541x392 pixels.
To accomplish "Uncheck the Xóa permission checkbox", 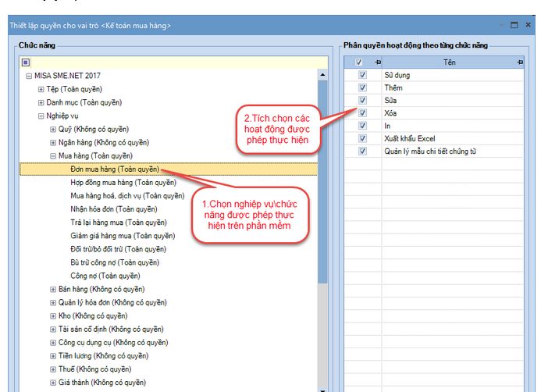I will coord(362,113).
